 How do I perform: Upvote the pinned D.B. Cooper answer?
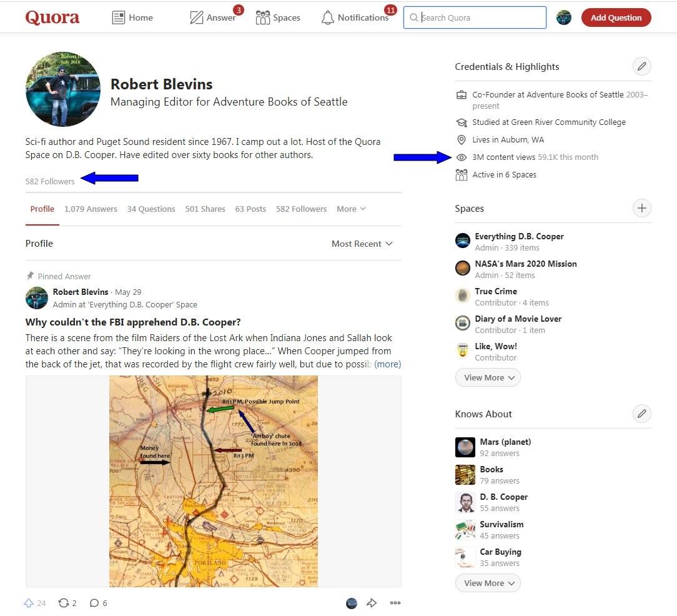click(x=29, y=603)
